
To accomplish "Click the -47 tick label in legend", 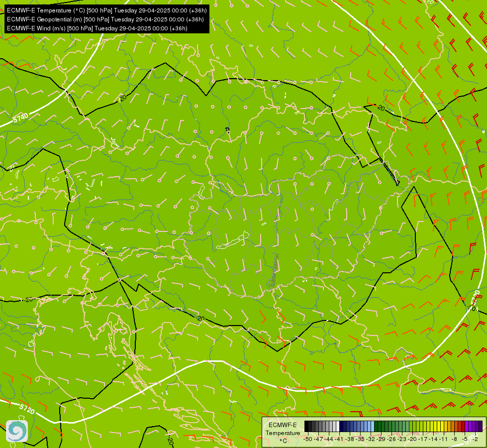I will click(x=318, y=440).
